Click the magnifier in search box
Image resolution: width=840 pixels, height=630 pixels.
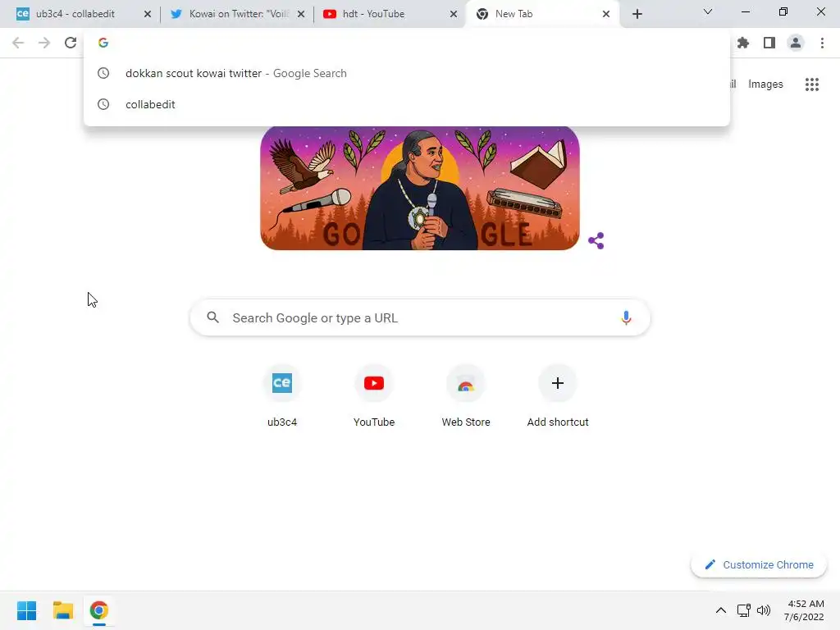(212, 317)
